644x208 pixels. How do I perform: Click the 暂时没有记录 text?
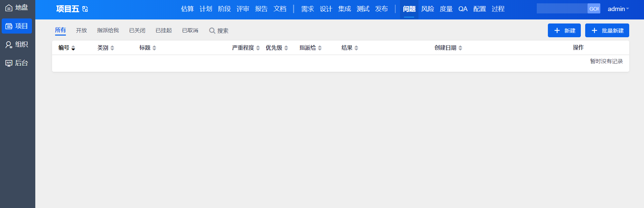pos(606,61)
